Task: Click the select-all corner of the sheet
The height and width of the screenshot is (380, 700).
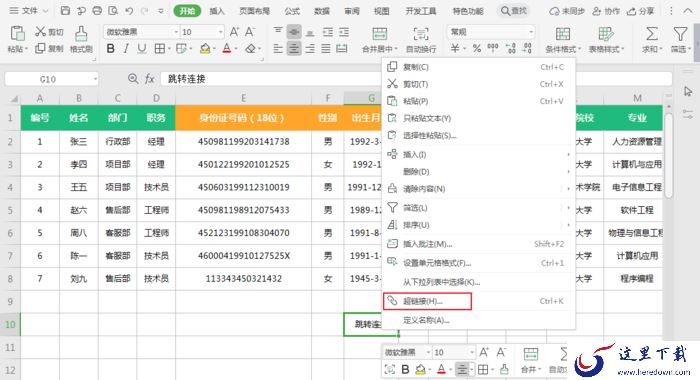Action: pos(13,99)
